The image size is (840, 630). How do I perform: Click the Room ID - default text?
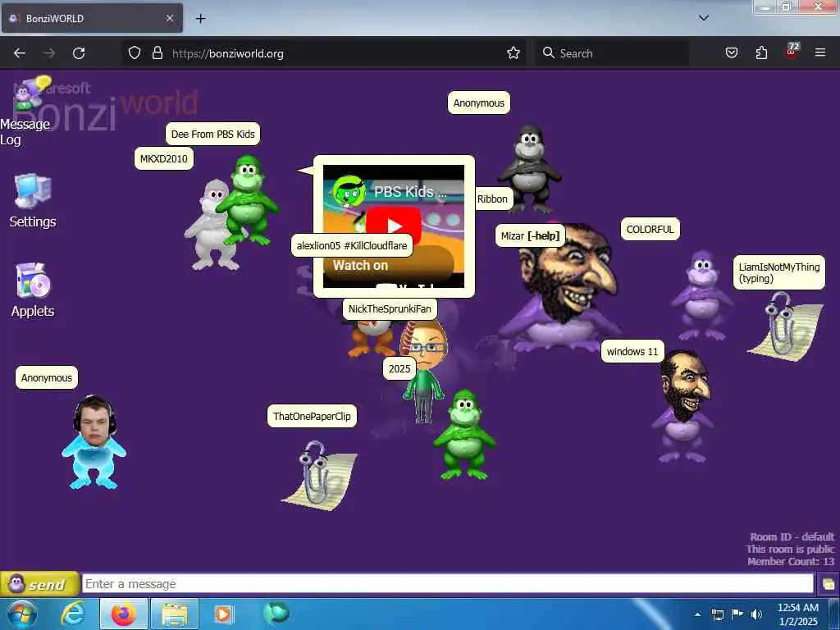pos(792,536)
